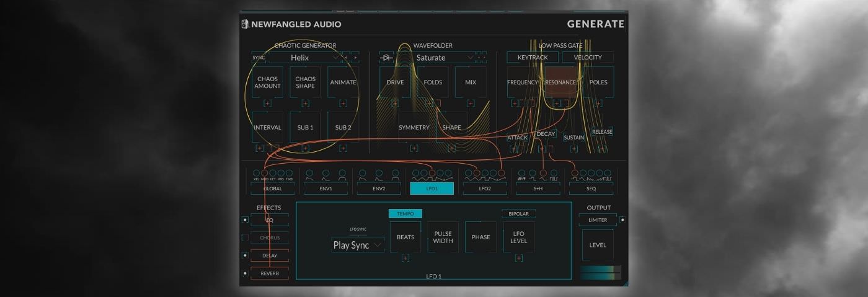The height and width of the screenshot is (297, 868).
Task: Open the REVERB effect panel
Action: tap(270, 273)
